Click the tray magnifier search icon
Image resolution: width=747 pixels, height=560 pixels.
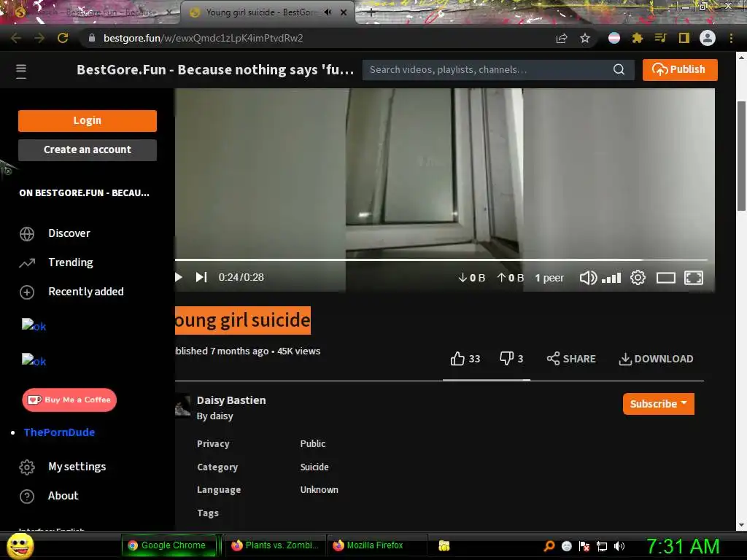click(549, 546)
